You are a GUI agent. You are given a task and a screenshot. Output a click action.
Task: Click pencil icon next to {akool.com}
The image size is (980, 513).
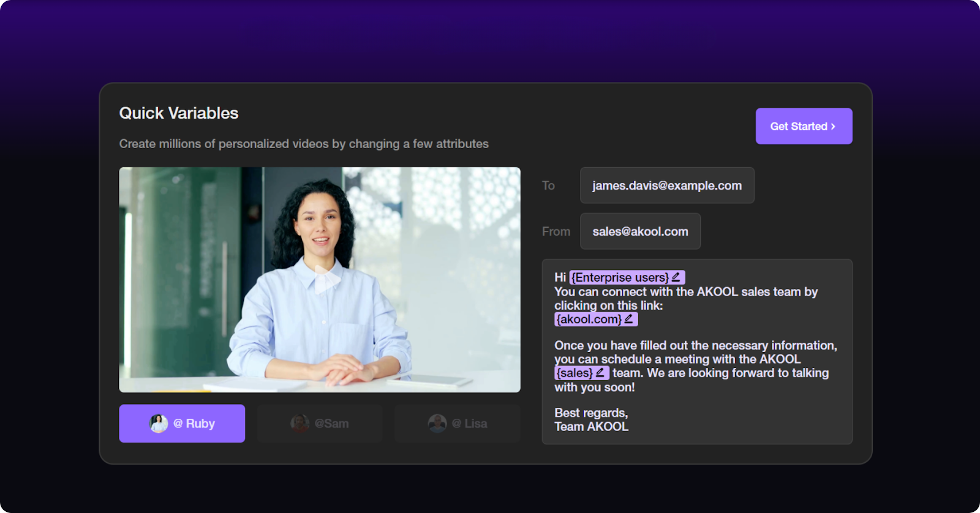pyautogui.click(x=629, y=319)
